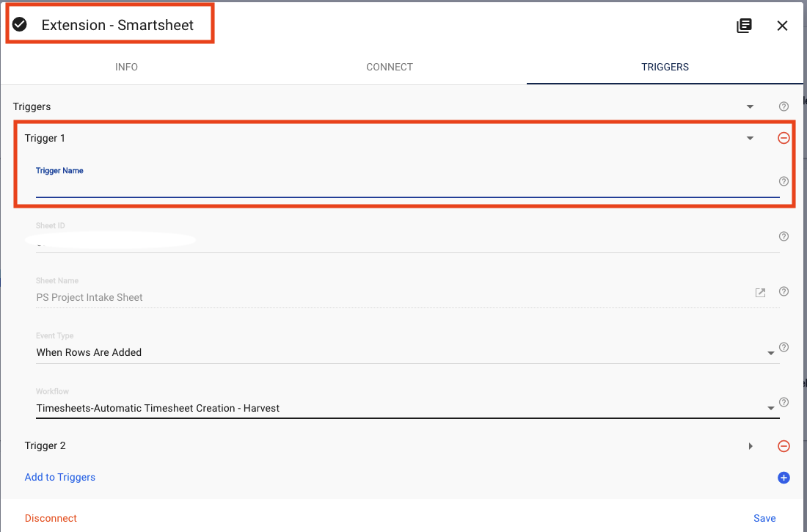The image size is (807, 532).
Task: Expand Trigger 2 section
Action: [x=751, y=446]
